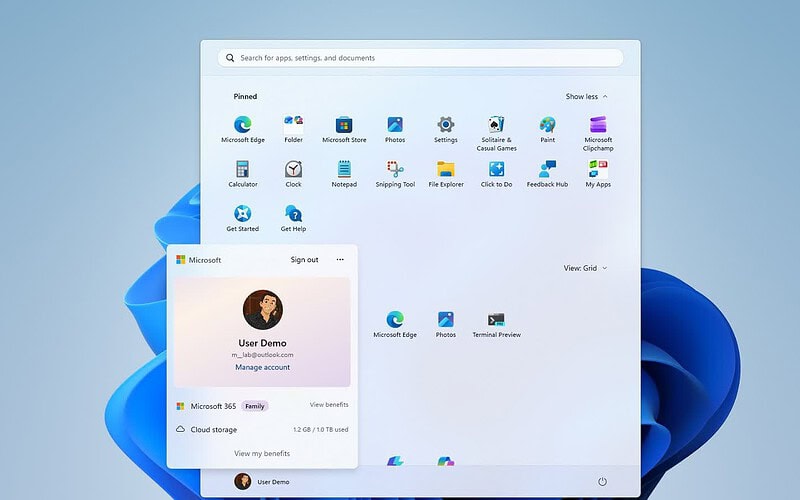Click the Cloud storage usage row
Image resolution: width=800 pixels, height=500 pixels.
[x=262, y=430]
